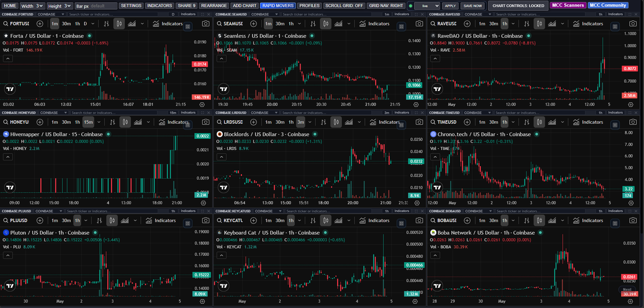Switch the RAVEUSD chart to area style
The height and width of the screenshot is (308, 644).
[x=552, y=24]
